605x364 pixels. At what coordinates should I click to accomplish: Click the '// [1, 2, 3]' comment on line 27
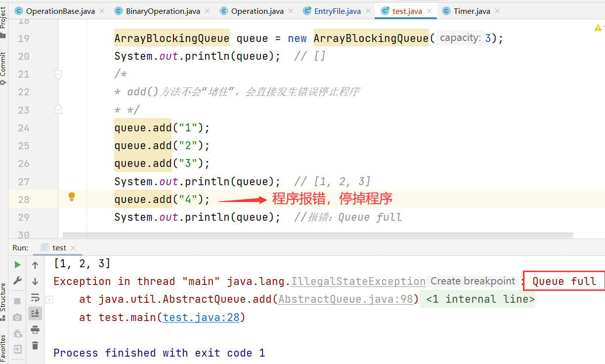coord(333,182)
